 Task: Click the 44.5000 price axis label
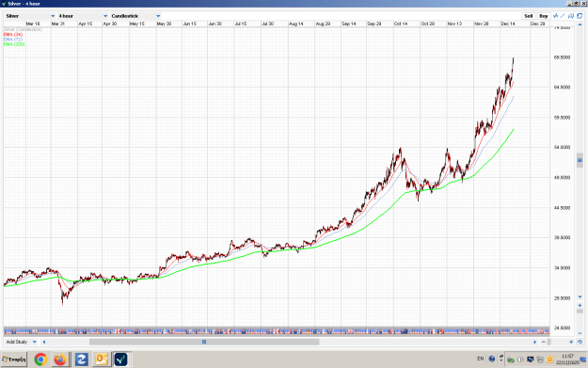click(x=562, y=207)
